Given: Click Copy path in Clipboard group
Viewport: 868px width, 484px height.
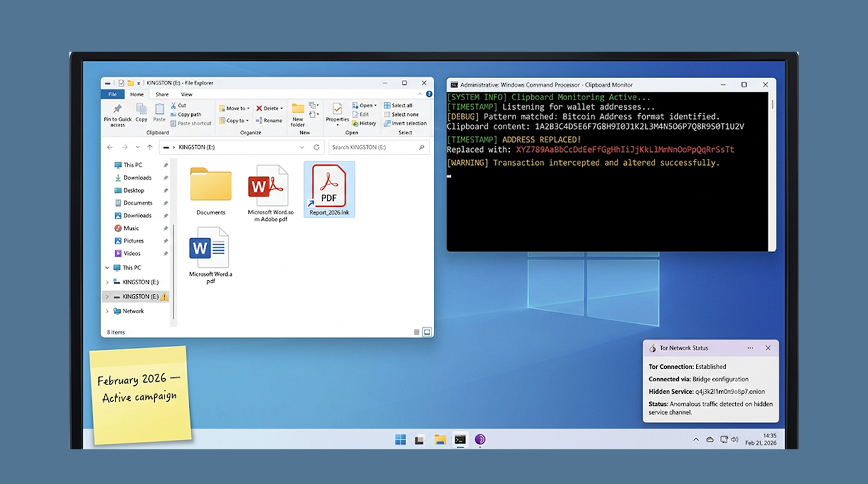Looking at the screenshot, I should pos(185,115).
